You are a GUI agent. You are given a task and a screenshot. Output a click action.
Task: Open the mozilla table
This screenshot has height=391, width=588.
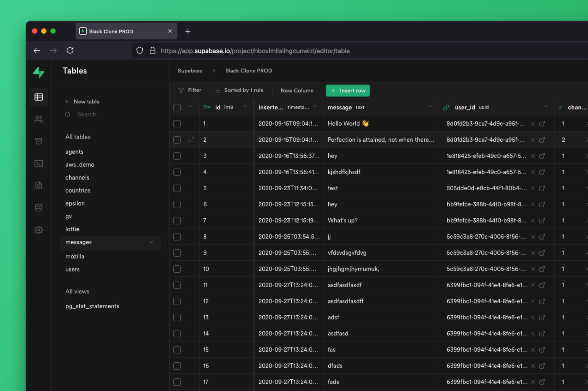point(75,257)
